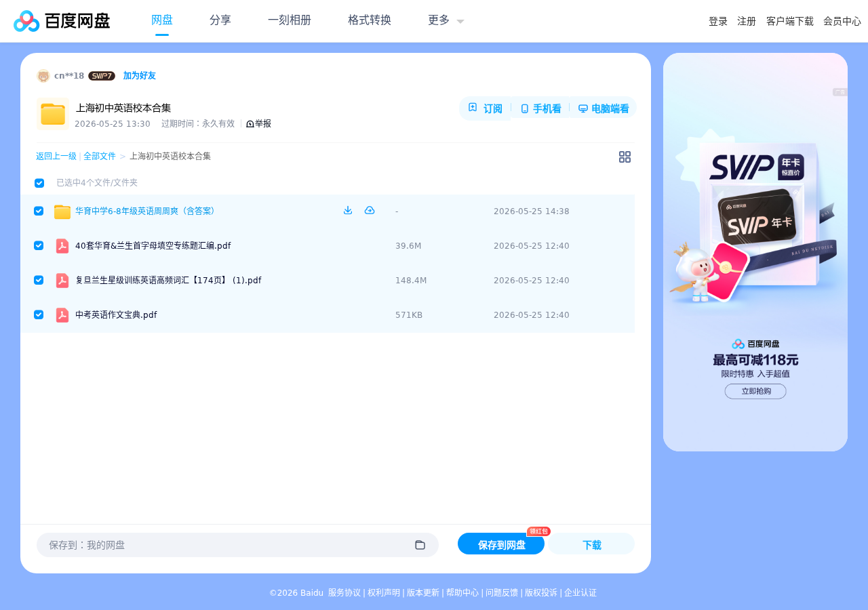Click 全部文件 breadcrumb link
The image size is (868, 610).
click(x=100, y=157)
